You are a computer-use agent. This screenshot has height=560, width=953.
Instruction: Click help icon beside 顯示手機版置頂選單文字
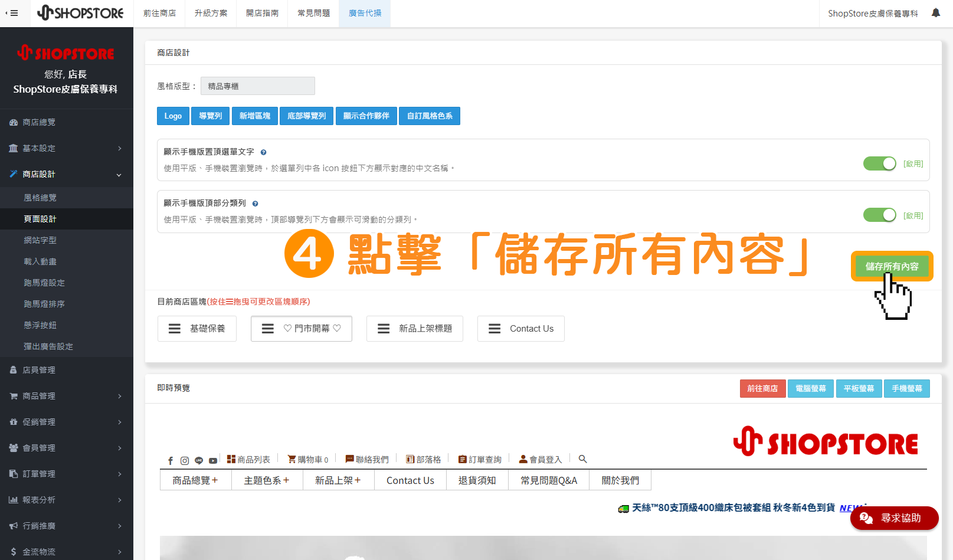coord(263,152)
